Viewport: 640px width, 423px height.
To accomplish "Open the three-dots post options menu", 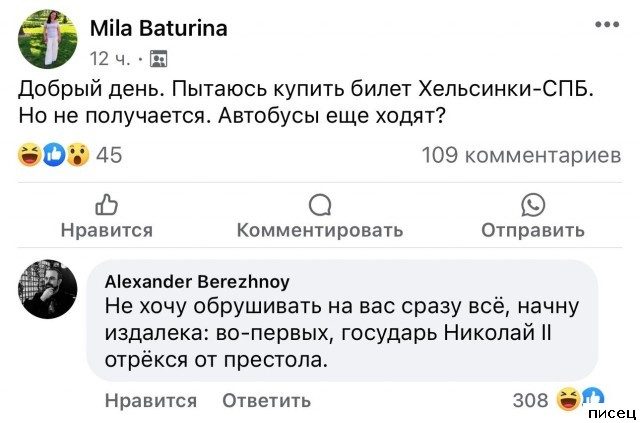I will tap(606, 24).
